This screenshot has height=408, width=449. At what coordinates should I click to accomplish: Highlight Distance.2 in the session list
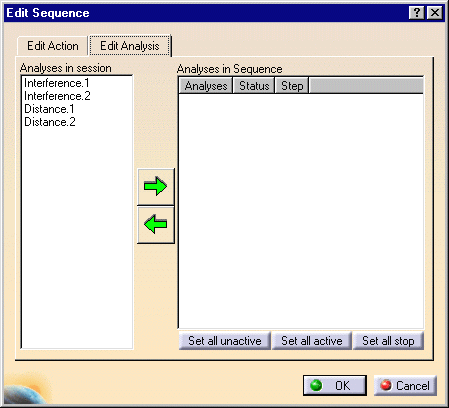point(50,122)
